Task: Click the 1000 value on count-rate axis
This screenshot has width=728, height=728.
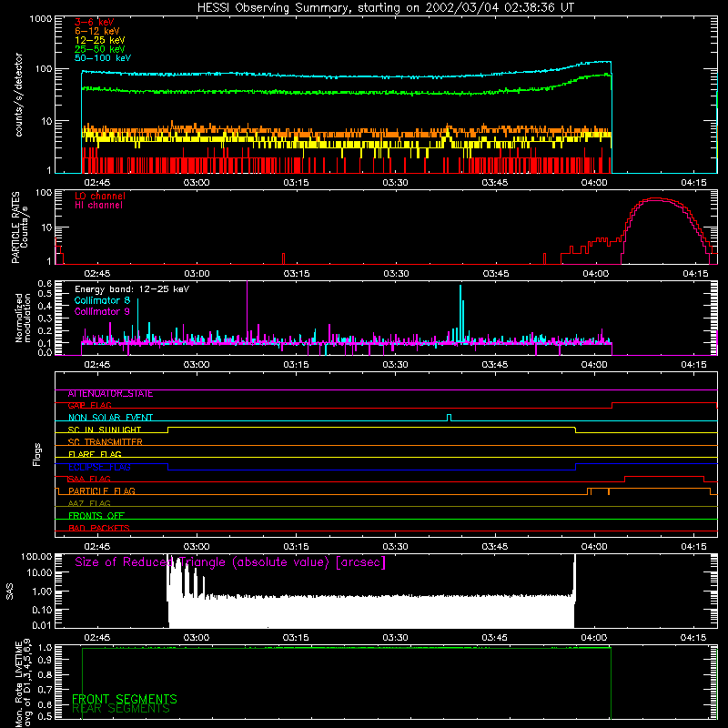Action: pos(40,19)
